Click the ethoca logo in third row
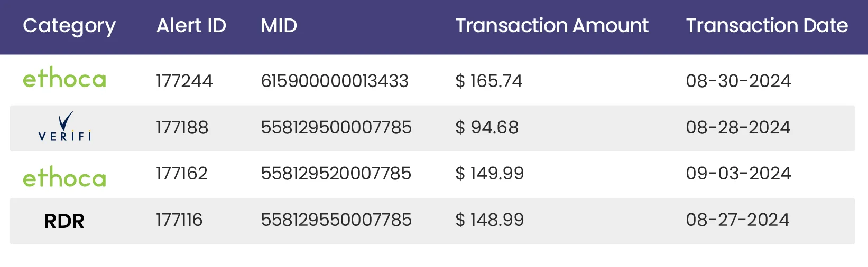Screen dimensions: 868x267 pyautogui.click(x=64, y=177)
